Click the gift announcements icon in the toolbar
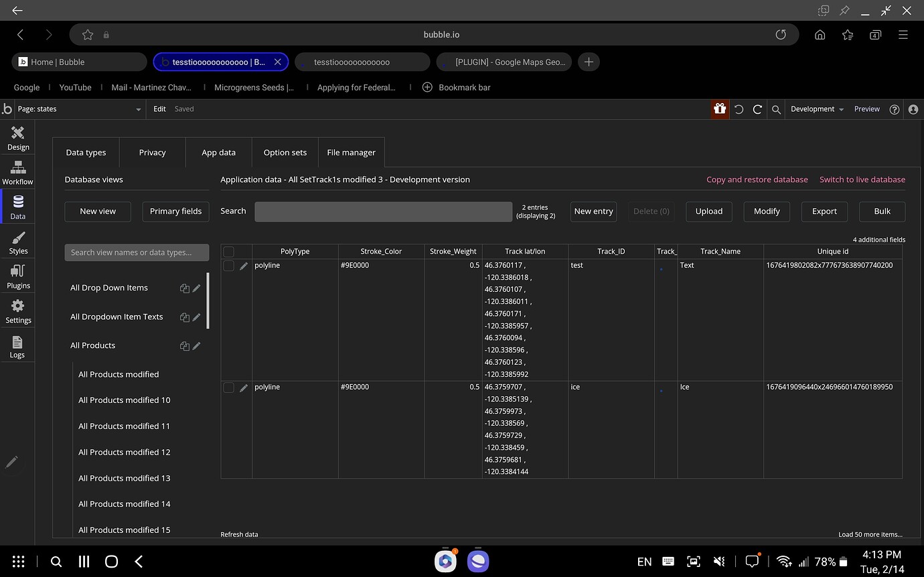Screen dimensions: 924x577 (x=719, y=108)
